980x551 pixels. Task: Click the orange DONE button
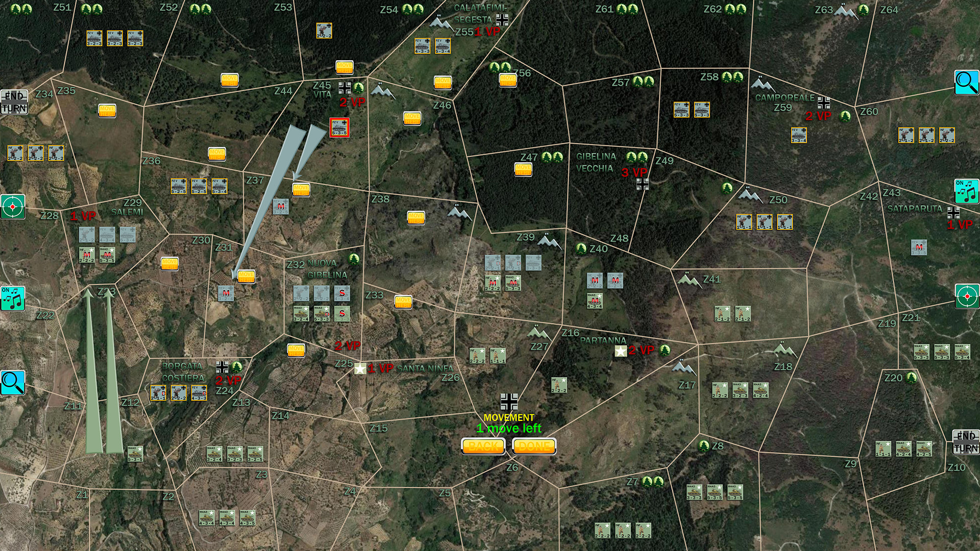534,446
